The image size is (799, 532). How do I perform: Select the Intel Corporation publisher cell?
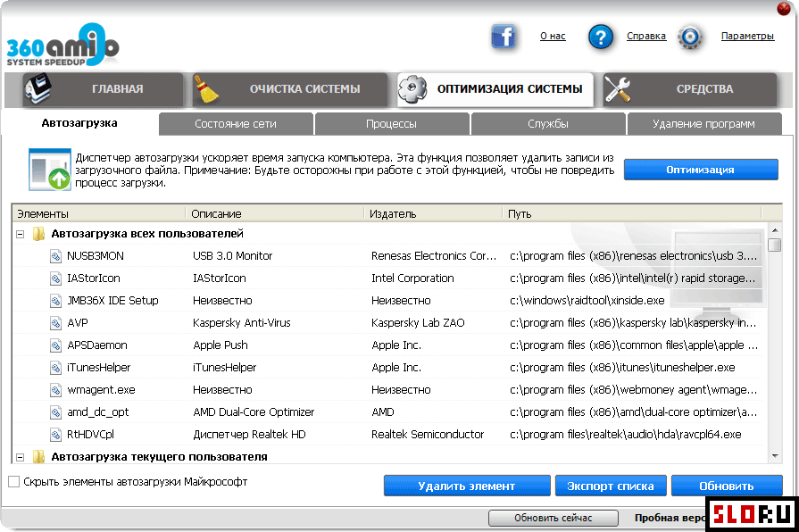point(412,278)
